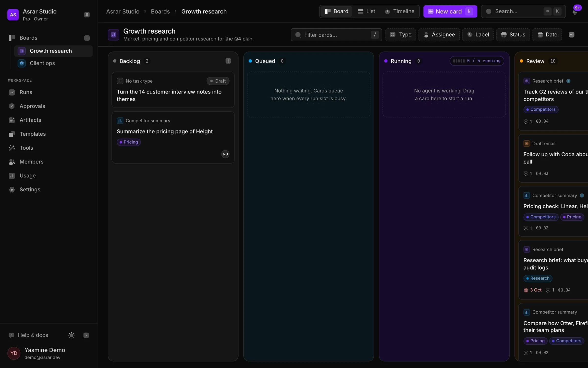The height and width of the screenshot is (368, 588).
Task: Toggle the light theme sun icon
Action: point(71,335)
